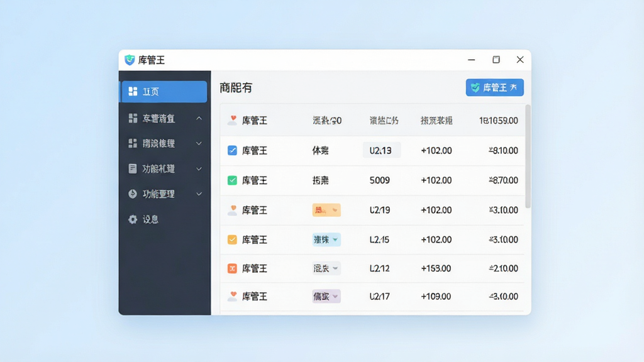Click the U2.13 value field
The height and width of the screenshot is (362, 644).
tap(382, 151)
